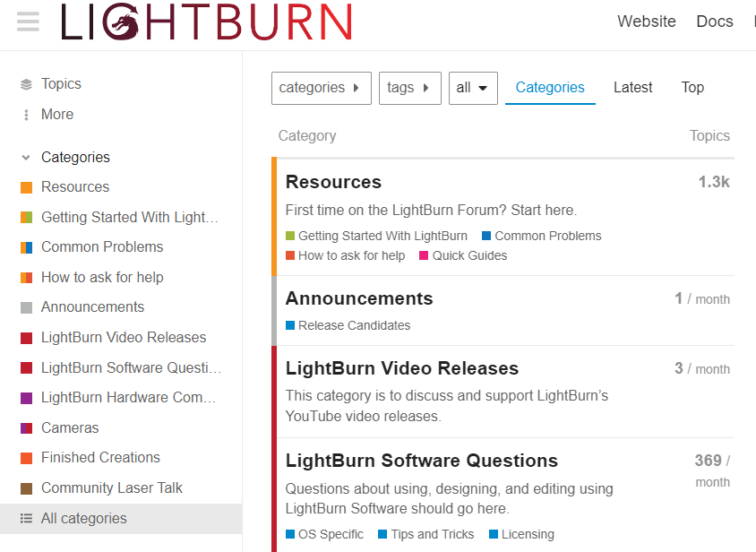
Task: Click the 1.3k topics count for Resources
Action: [714, 182]
